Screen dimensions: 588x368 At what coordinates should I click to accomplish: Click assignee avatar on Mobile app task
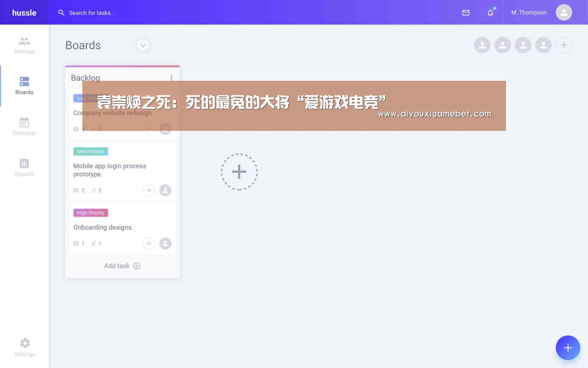[x=165, y=190]
